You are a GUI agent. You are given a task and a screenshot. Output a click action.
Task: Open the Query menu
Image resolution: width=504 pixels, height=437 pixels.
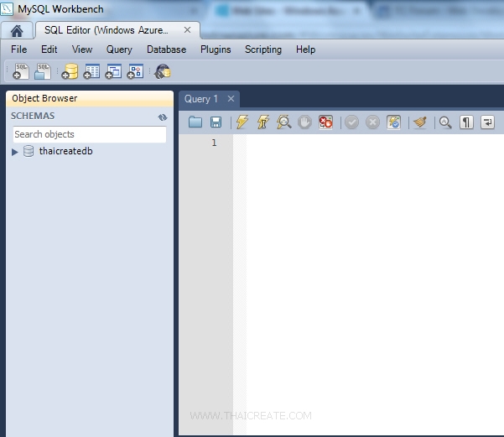(119, 49)
